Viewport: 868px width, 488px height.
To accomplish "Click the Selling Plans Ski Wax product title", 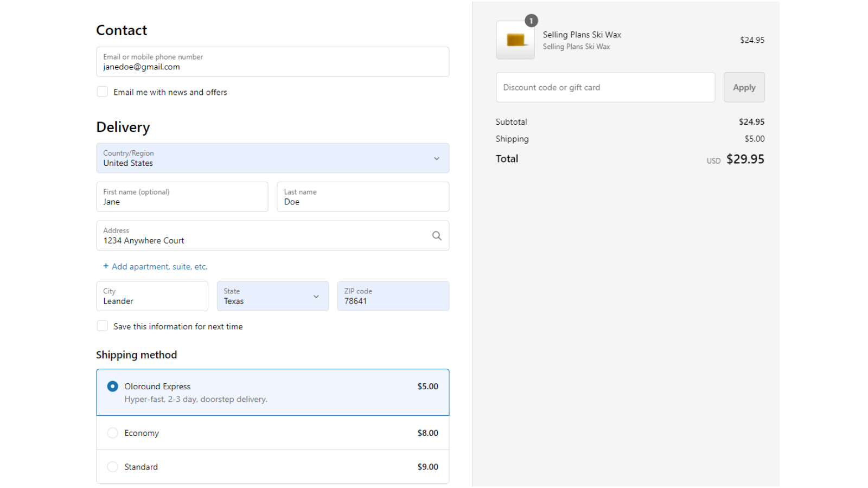I will point(582,35).
